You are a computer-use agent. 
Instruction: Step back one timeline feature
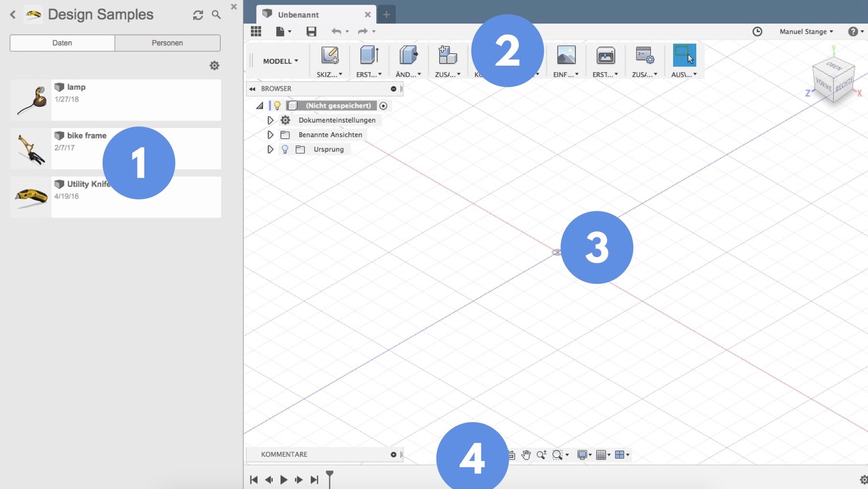click(269, 479)
